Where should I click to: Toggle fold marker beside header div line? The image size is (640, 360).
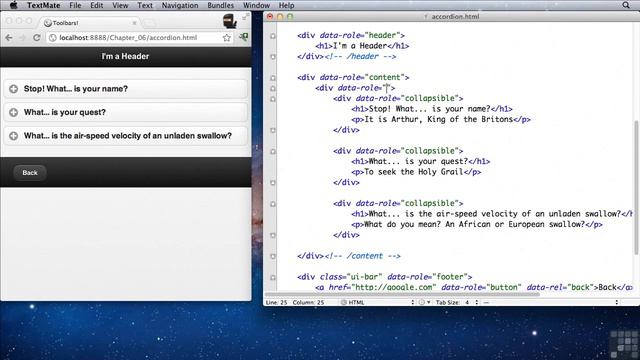click(273, 36)
